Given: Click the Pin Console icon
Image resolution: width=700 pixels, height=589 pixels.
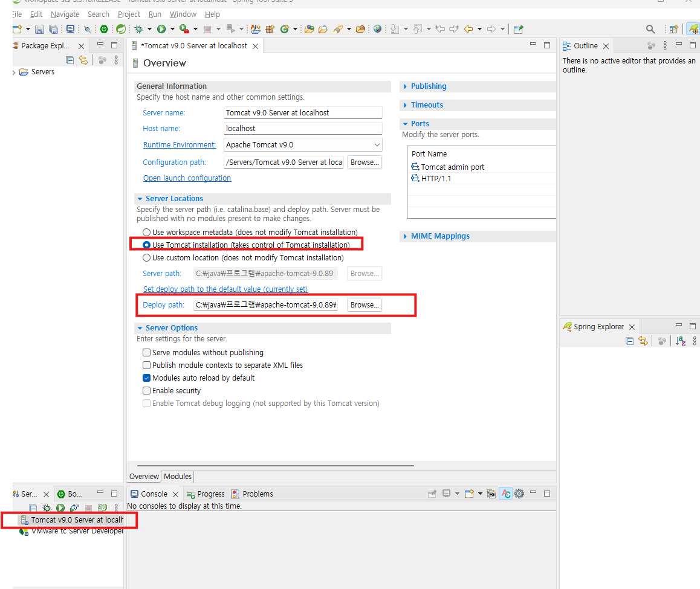Looking at the screenshot, I should point(432,494).
